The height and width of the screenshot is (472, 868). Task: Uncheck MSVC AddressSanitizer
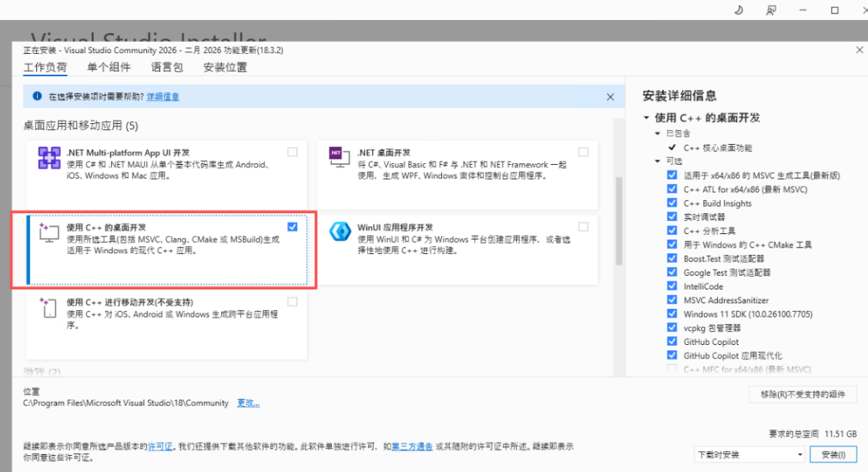[672, 300]
